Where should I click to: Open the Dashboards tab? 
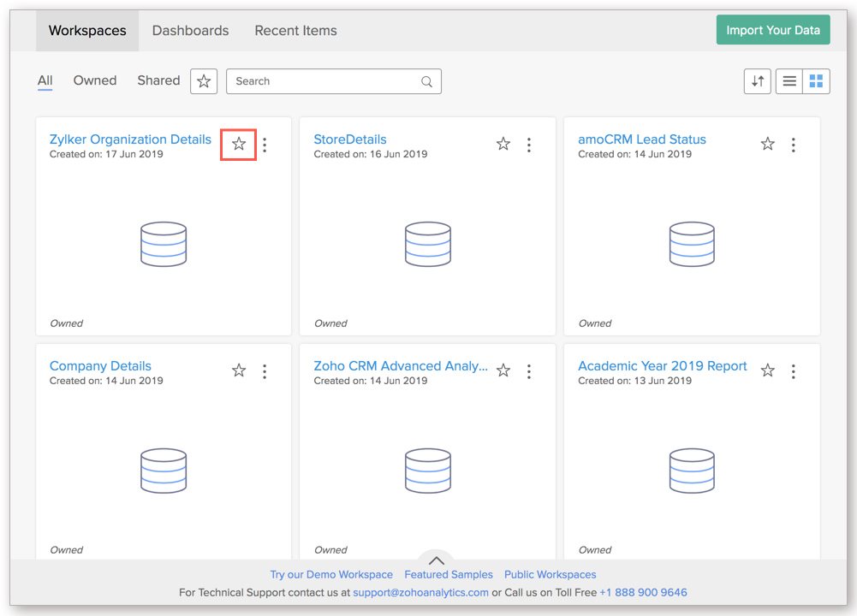(190, 31)
